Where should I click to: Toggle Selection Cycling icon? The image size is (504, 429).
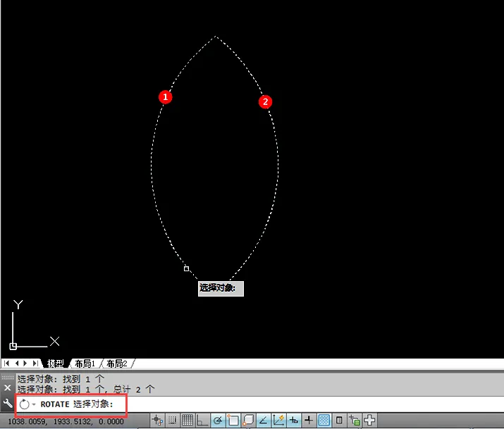tap(355, 420)
